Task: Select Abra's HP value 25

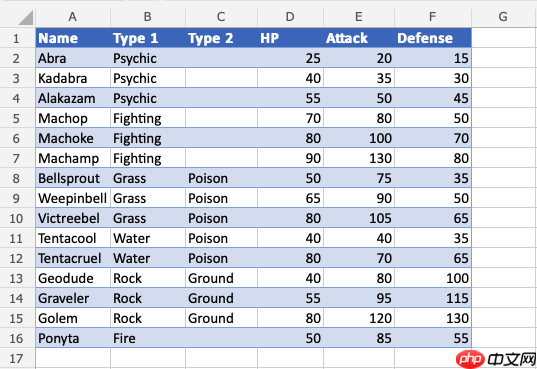Action: click(x=290, y=58)
